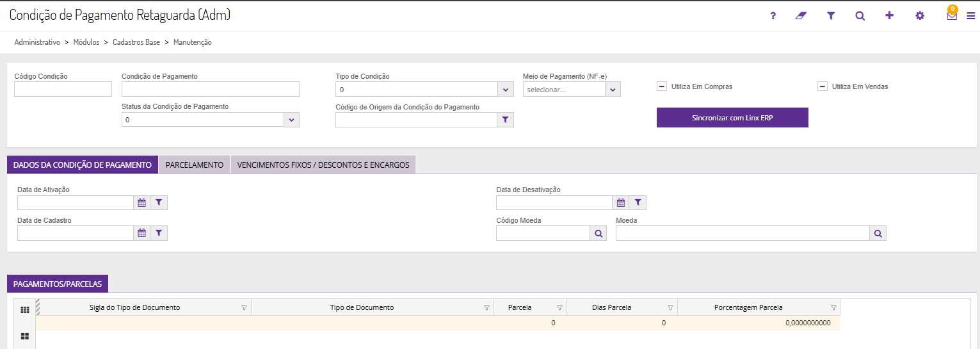Open the mail notifications icon
The image size is (980, 349).
(952, 16)
